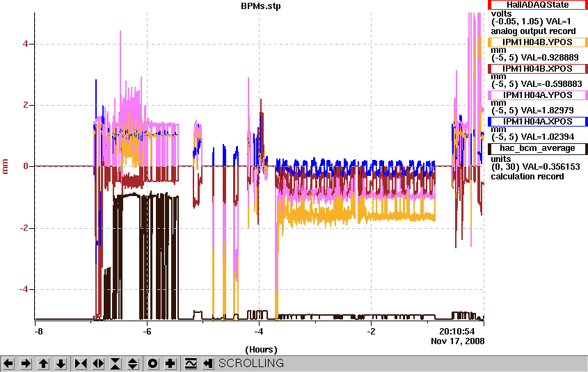Zoom out on the time axis (outward triangles)

coord(98,364)
